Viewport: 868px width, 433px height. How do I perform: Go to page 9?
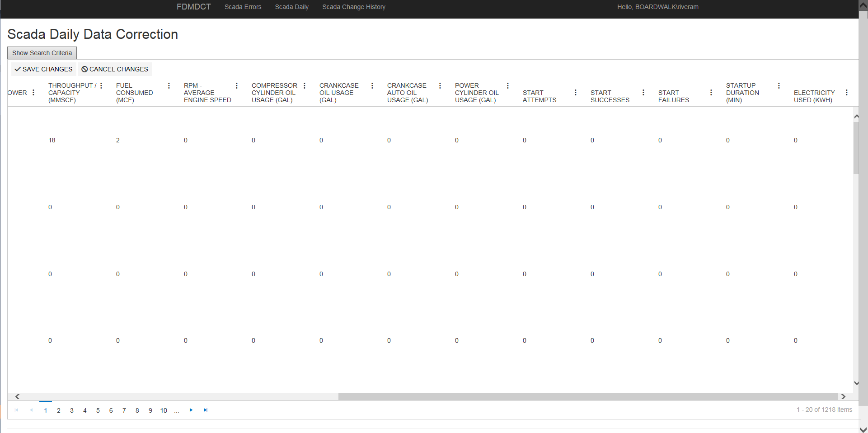(x=150, y=410)
